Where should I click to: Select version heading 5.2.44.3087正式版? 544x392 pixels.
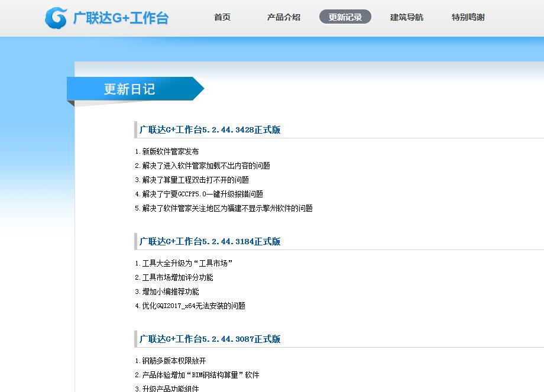click(x=210, y=339)
